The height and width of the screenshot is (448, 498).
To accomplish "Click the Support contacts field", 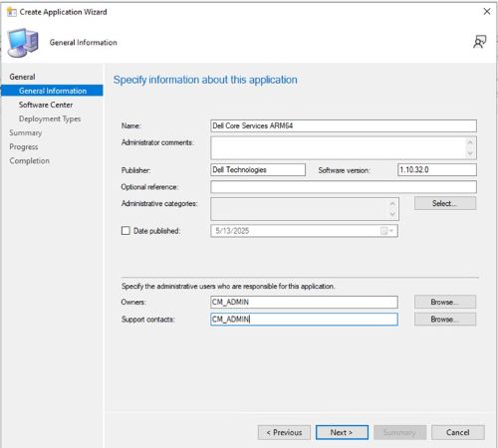I will click(304, 320).
